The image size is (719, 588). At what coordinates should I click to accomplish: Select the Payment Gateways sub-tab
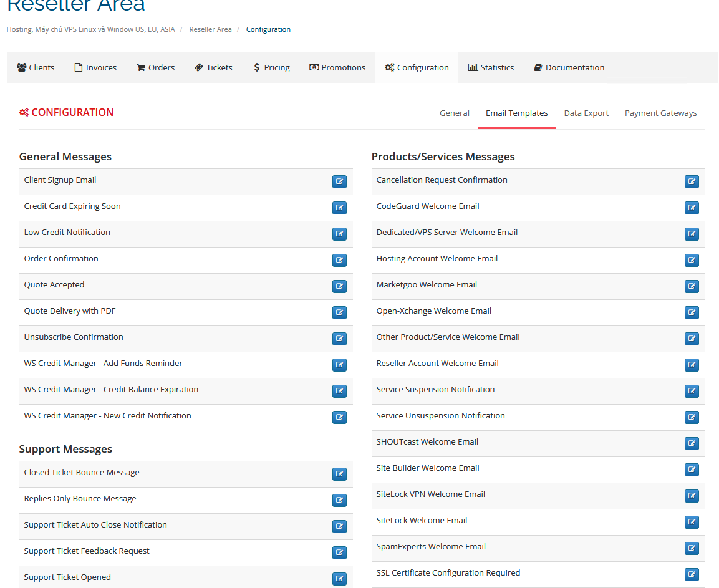click(x=660, y=113)
